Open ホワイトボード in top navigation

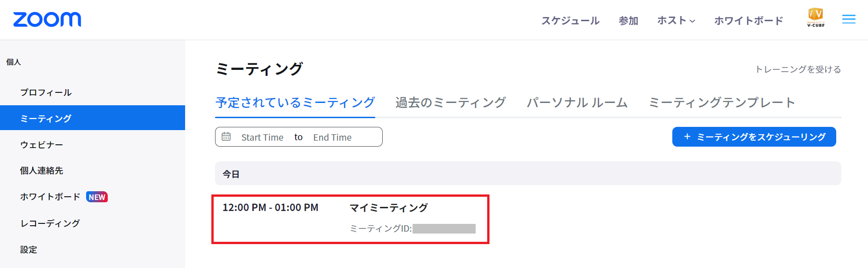click(748, 21)
